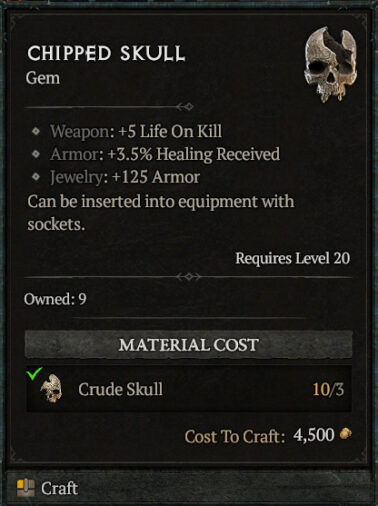Click the Crude Skull material icon
This screenshot has height=506, width=378.
pos(51,388)
